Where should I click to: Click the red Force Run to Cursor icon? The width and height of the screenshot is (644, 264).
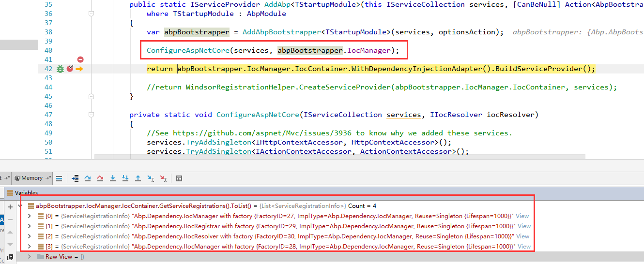click(163, 178)
